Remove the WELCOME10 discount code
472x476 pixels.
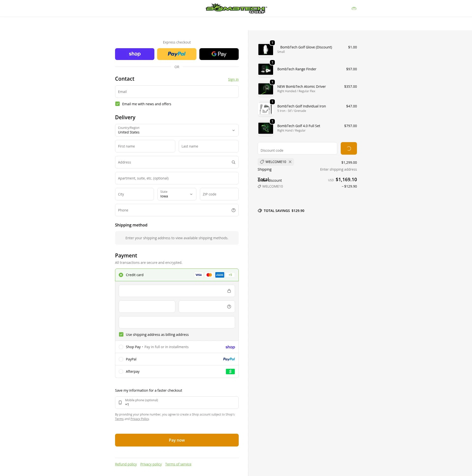tap(290, 162)
